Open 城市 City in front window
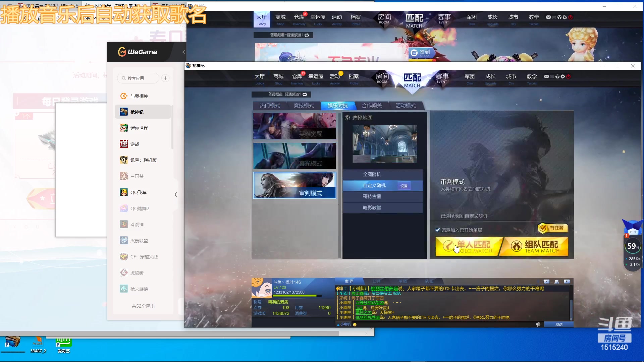This screenshot has height=362, width=644. point(511,79)
